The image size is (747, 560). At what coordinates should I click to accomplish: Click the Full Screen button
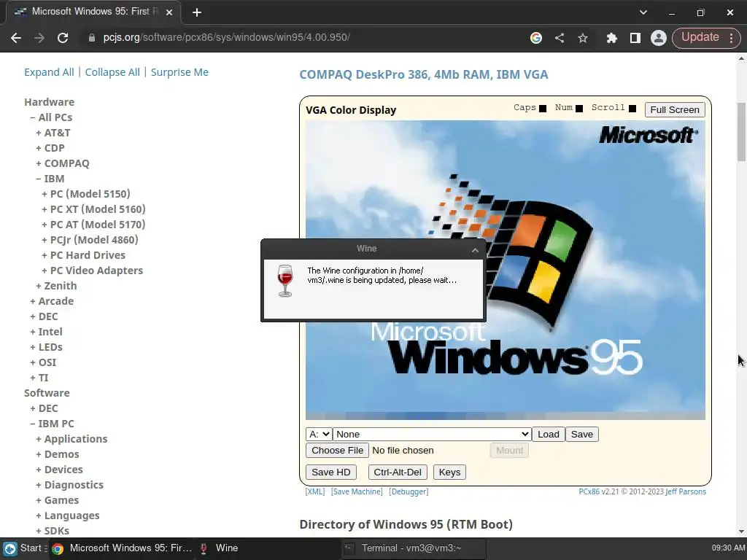[675, 109]
